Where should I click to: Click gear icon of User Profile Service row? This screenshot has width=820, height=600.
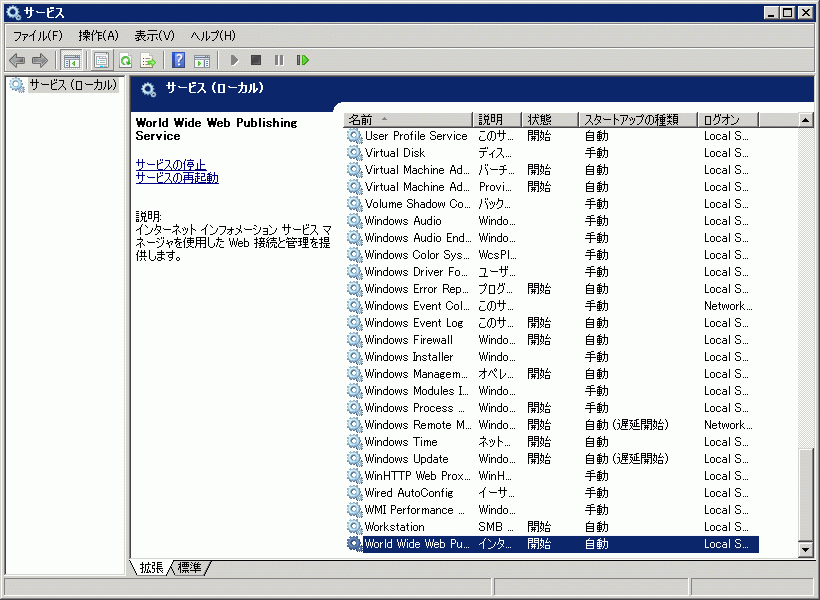355,136
